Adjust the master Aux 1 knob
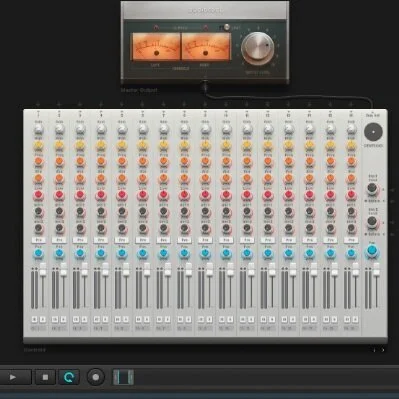The width and height of the screenshot is (399, 399). click(372, 189)
